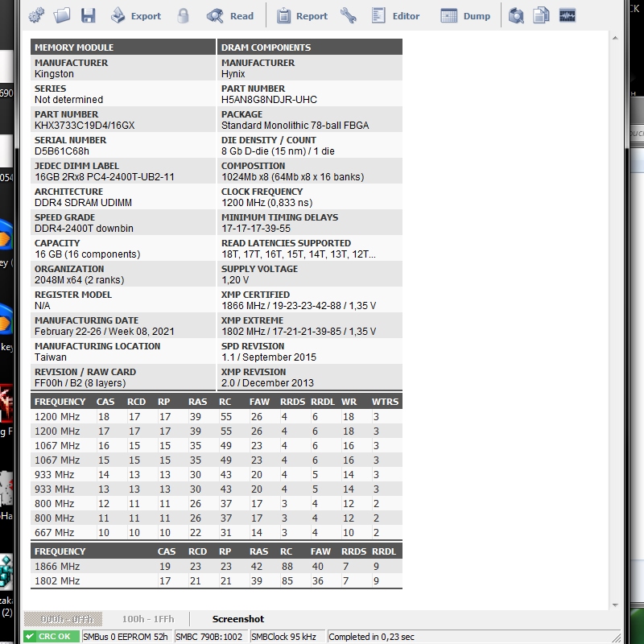Click the wrench tools icon

349,15
